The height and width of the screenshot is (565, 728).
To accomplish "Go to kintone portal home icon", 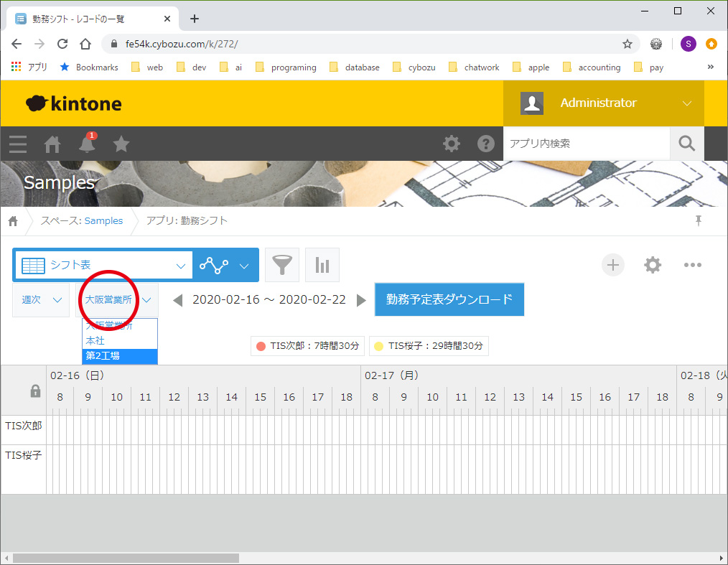I will pos(52,144).
